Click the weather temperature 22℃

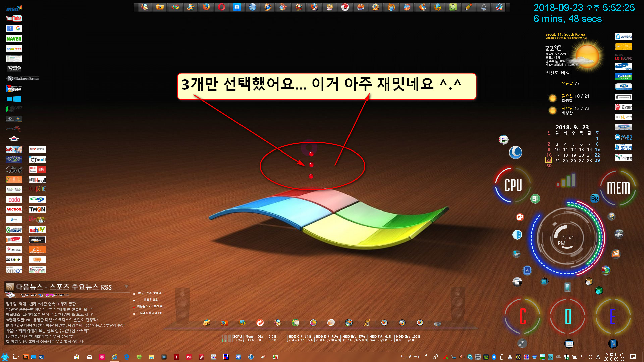(x=553, y=48)
